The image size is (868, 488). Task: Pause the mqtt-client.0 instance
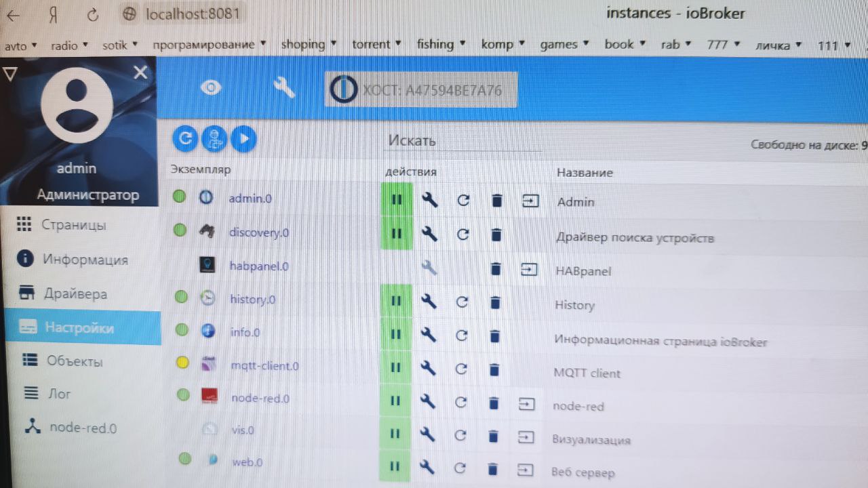click(396, 369)
